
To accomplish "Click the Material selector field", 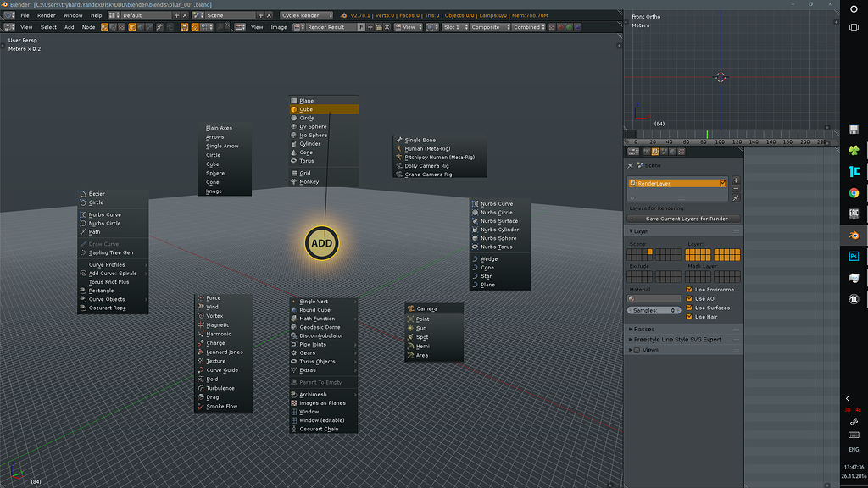I will (x=654, y=299).
